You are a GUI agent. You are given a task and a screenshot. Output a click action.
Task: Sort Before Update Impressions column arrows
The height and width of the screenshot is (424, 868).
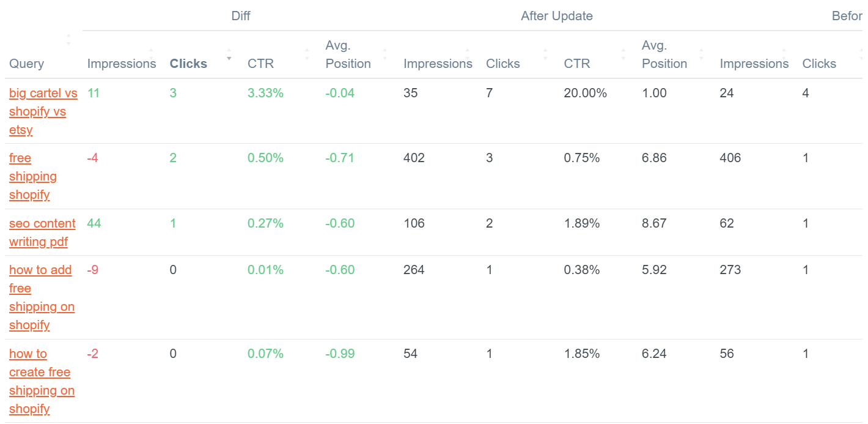[x=784, y=54]
